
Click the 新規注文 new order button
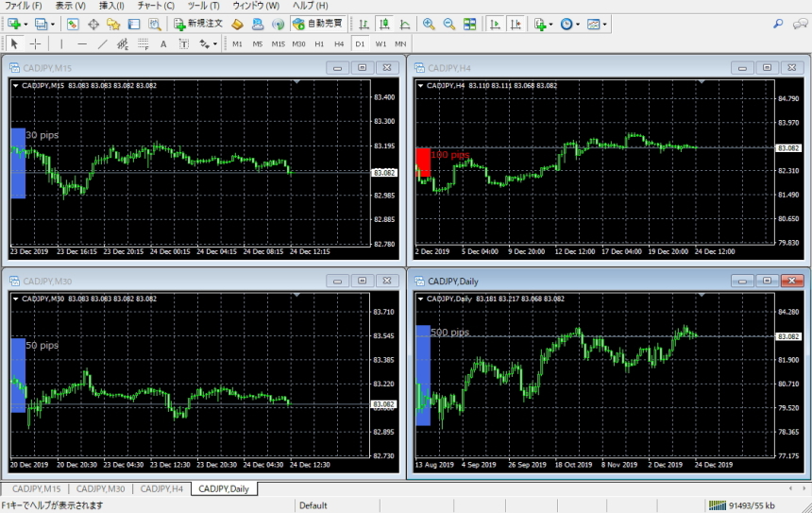[198, 24]
